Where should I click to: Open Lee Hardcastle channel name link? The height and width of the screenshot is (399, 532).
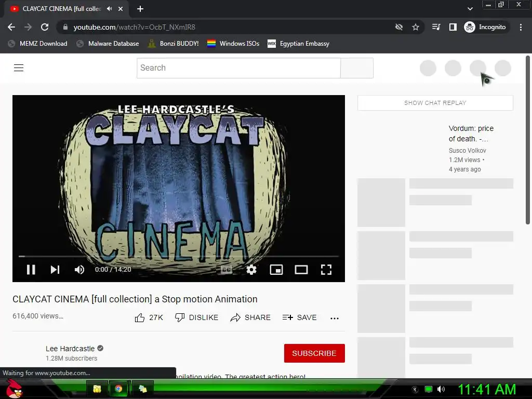coord(70,349)
